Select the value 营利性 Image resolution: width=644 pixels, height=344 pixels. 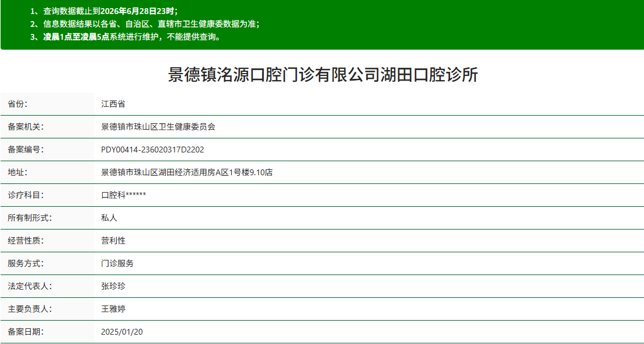click(113, 241)
